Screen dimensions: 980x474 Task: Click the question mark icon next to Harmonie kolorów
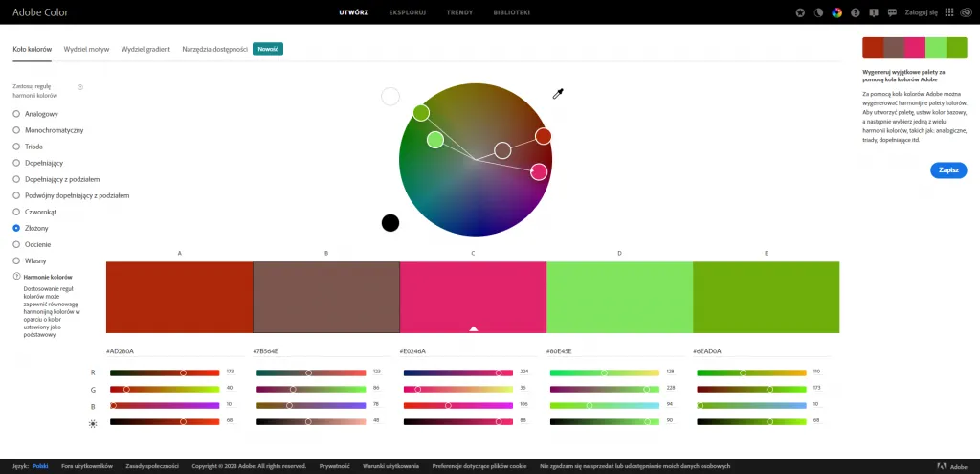click(x=17, y=276)
